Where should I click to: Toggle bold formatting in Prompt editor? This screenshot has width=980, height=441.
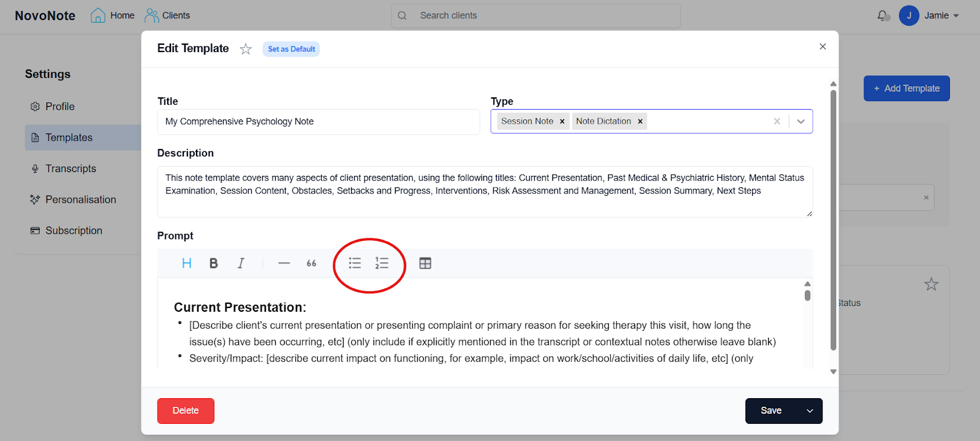(214, 263)
